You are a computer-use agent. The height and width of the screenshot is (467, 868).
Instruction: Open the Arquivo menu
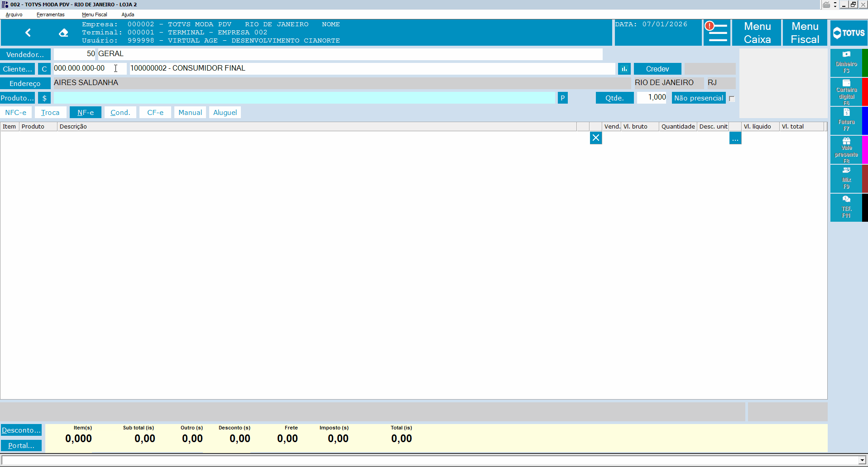14,14
